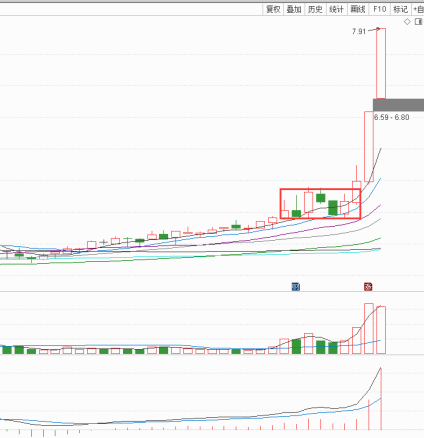The height and width of the screenshot is (438, 424).
Task: Activate the 画线 drawing tool
Action: coord(358,9)
